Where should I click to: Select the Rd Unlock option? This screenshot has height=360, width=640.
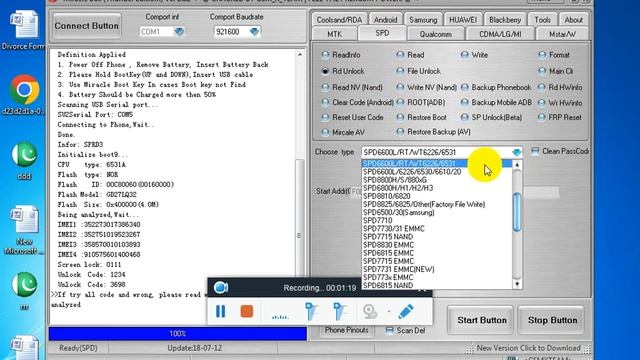(343, 71)
